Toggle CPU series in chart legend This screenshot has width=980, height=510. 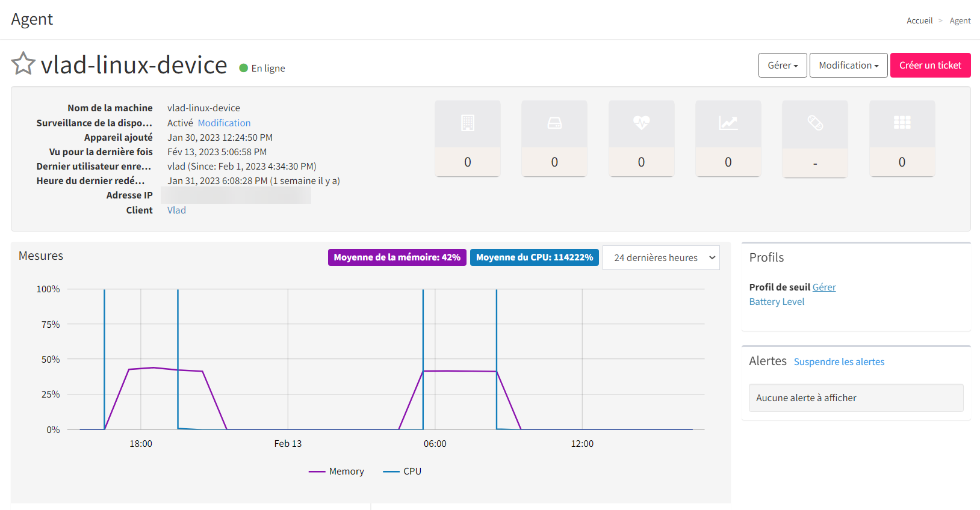coord(402,472)
